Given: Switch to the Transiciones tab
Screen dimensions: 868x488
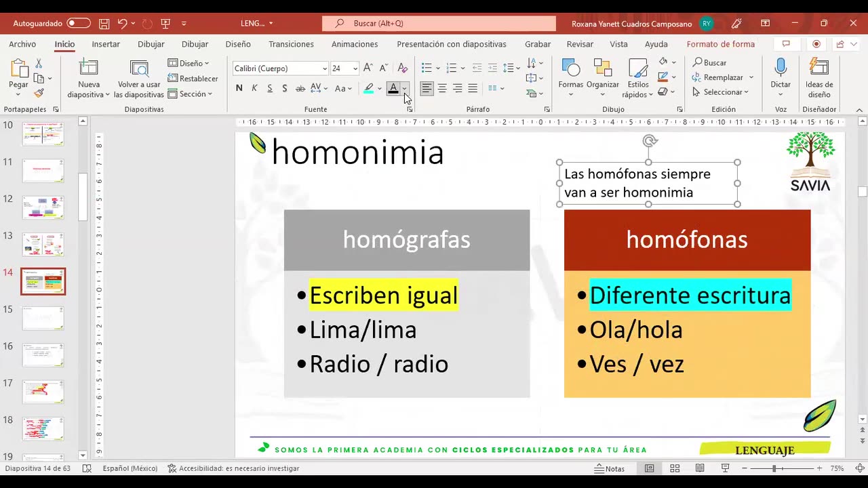Looking at the screenshot, I should [291, 44].
